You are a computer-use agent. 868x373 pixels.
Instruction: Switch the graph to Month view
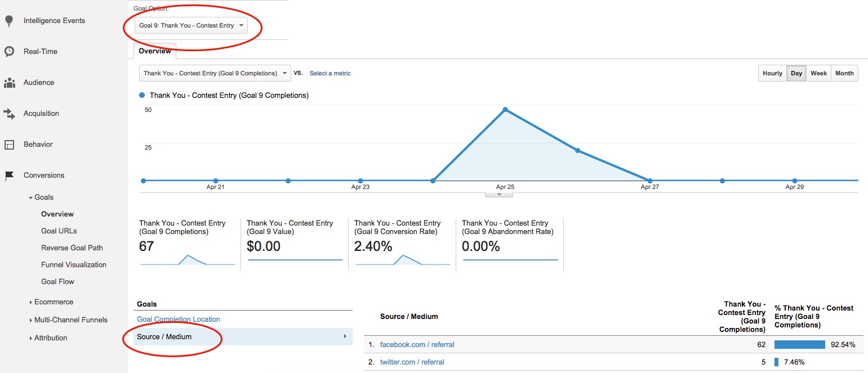pos(844,73)
